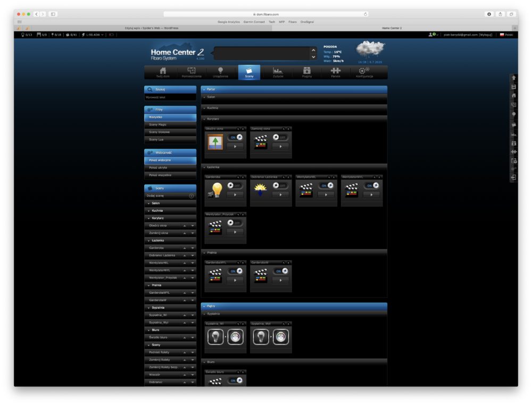This screenshot has height=405, width=532.
Task: Delete the Wentylator_Przycisk scene card
Action: click(243, 214)
